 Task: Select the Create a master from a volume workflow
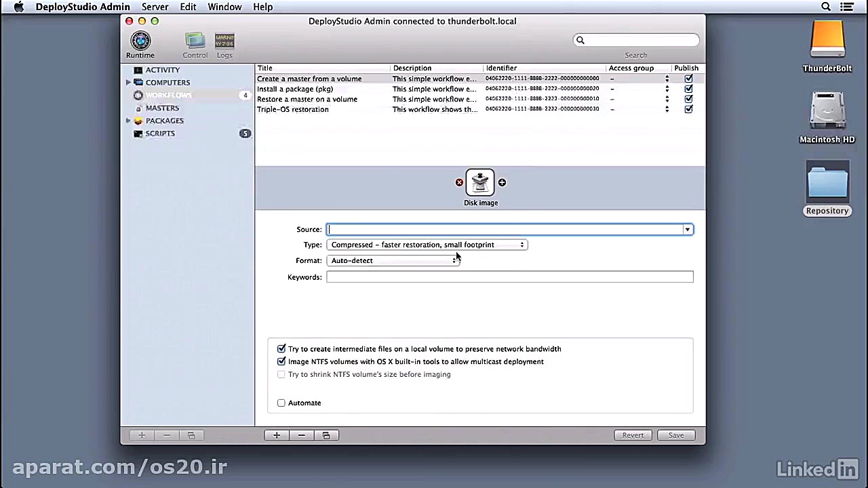tap(309, 79)
